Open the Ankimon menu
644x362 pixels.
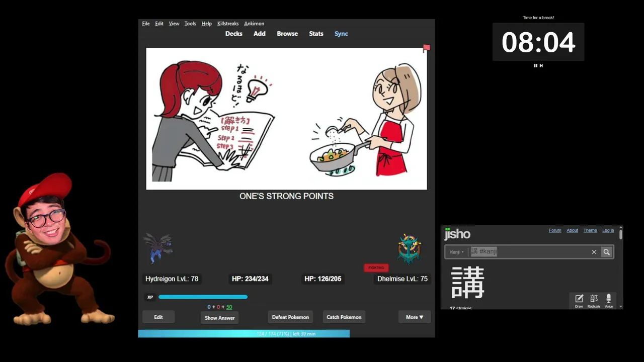pos(254,24)
